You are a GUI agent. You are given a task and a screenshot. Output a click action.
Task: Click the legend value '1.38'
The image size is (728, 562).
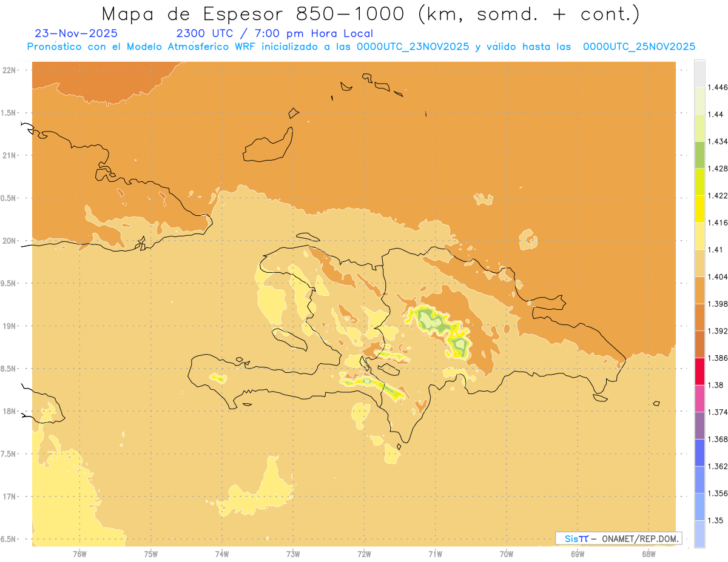716,385
